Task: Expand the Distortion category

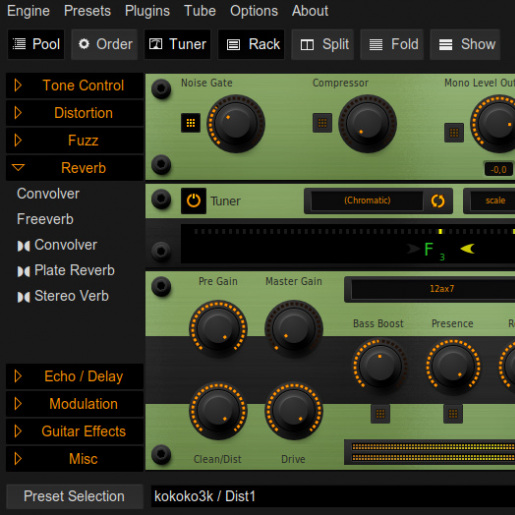Action: 75,113
